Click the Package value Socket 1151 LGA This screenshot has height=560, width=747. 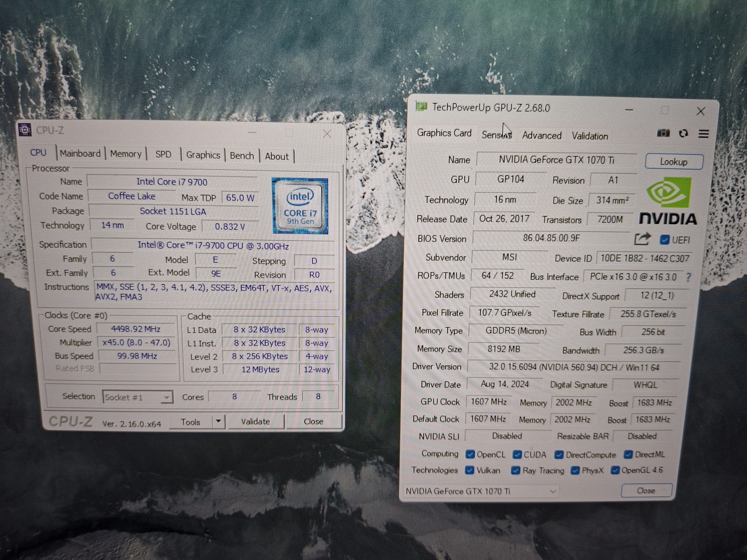173,211
